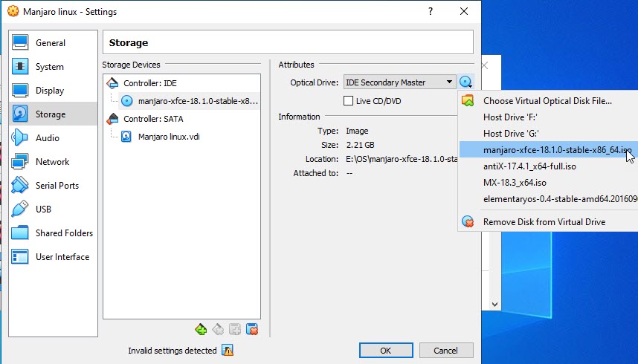Select the Manjaro linux.vdi tree row
Image resolution: width=638 pixels, height=364 pixels.
(x=182, y=137)
